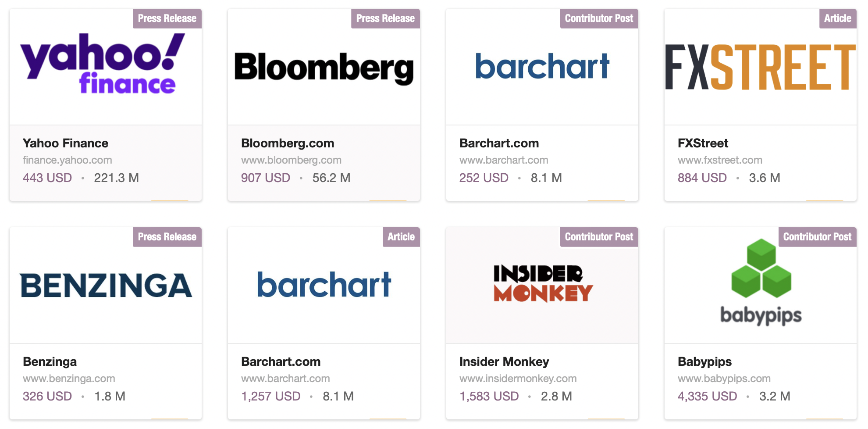Open the www.babypips.com link
Screen dimensions: 868x429
click(x=724, y=379)
